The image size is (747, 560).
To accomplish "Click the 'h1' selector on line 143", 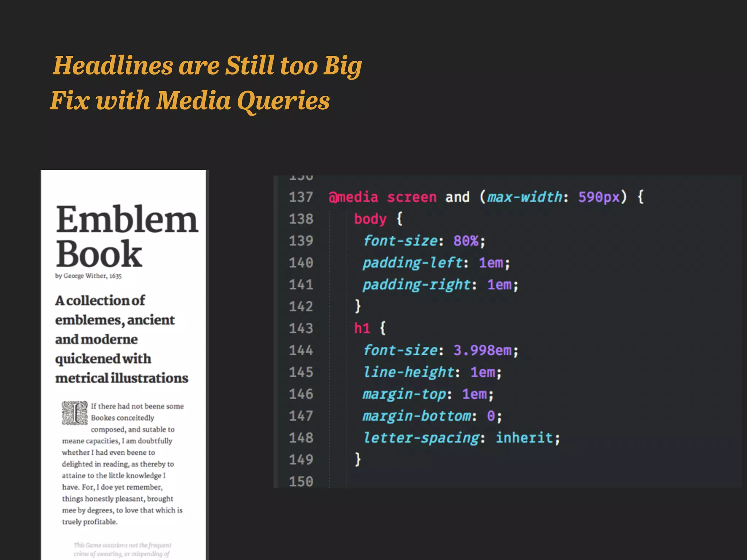I will tap(362, 328).
